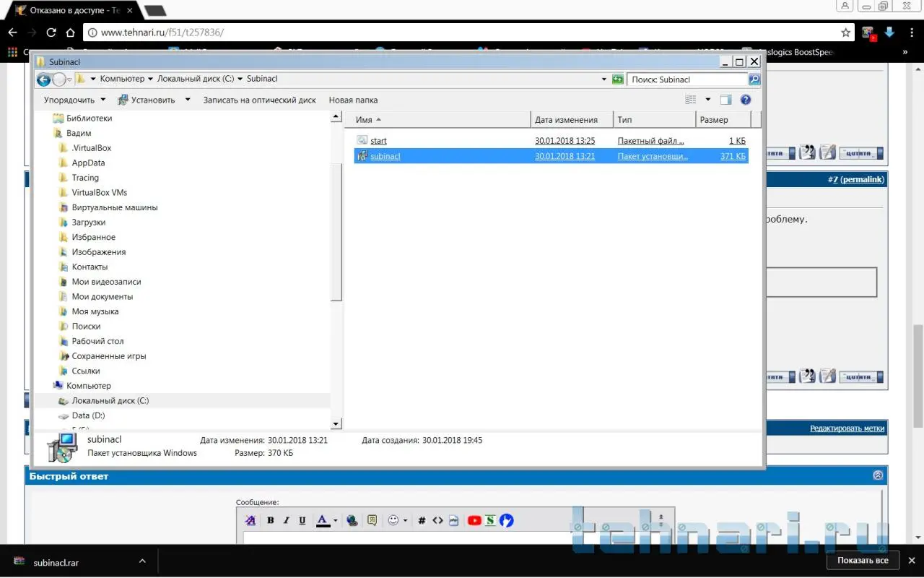The width and height of the screenshot is (924, 578).
Task: Click the # code tag icon
Action: 422,520
